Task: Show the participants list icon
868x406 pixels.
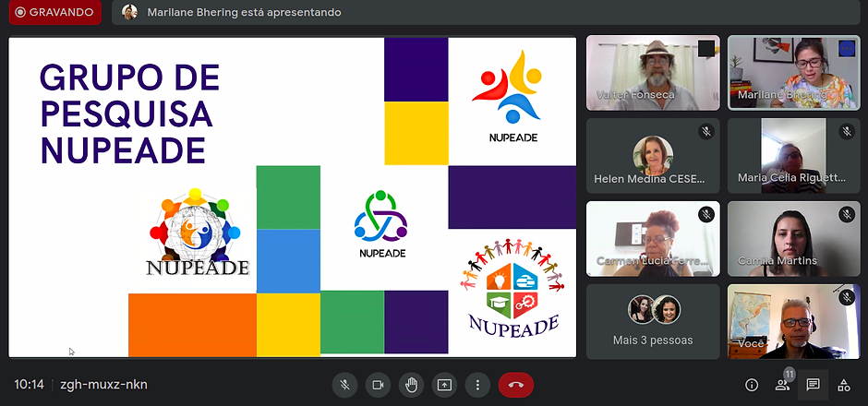Action: [781, 386]
